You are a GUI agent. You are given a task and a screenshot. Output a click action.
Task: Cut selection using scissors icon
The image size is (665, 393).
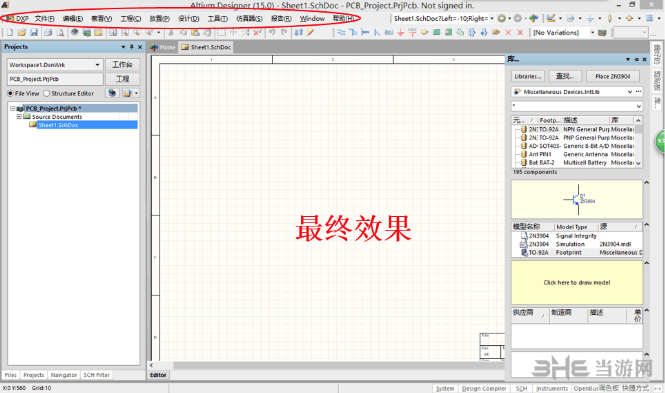[x=171, y=33]
